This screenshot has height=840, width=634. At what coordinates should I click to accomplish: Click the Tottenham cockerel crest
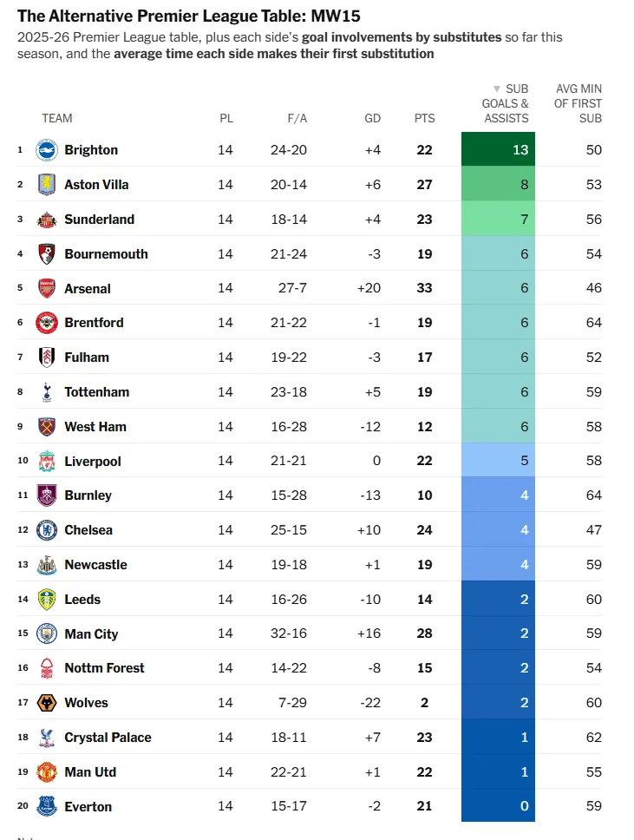click(46, 392)
